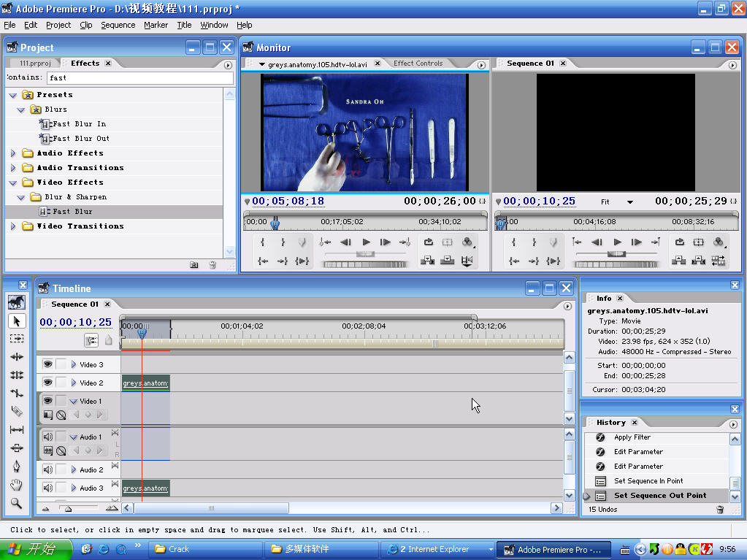Mute the Audio 1 track
Screen dimensions: 747x560
[x=47, y=437]
